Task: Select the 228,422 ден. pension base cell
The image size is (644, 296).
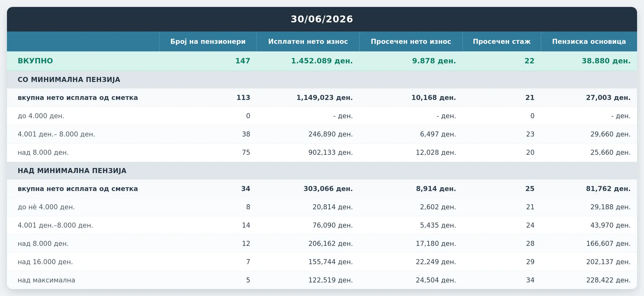Action: tap(608, 280)
